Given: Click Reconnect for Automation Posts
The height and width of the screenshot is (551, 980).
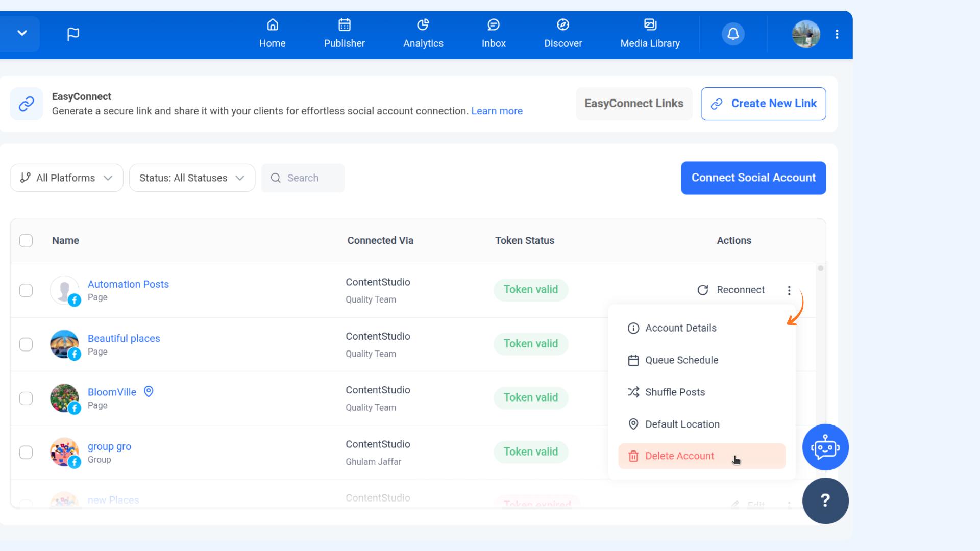Looking at the screenshot, I should [x=731, y=290].
